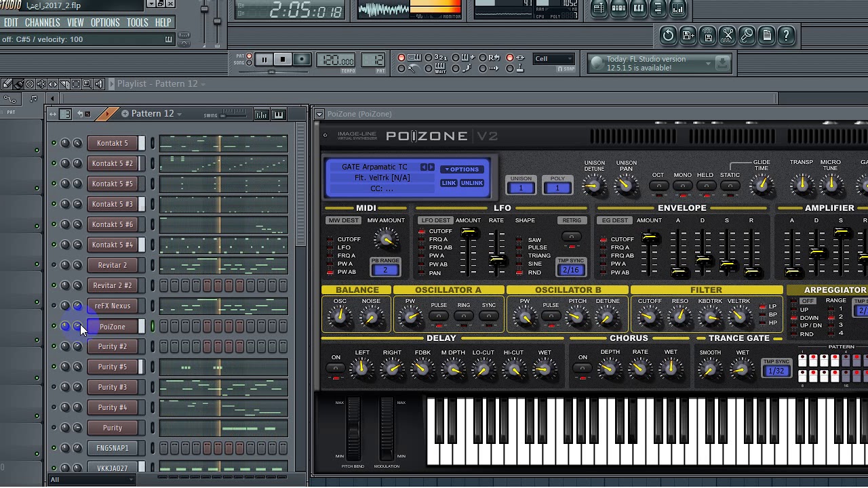Open the piano roll shortcut icon
Viewport: 868px width, 488px height.
point(639,9)
